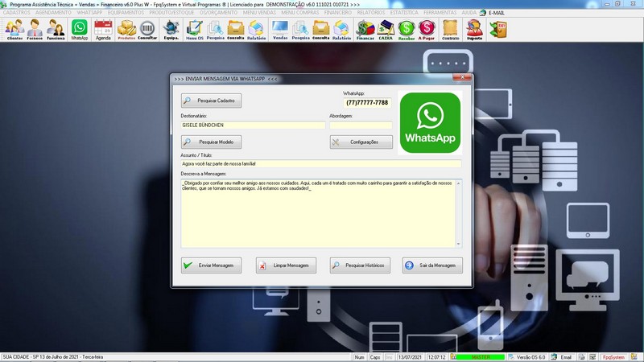Open the FINANCEIRO menu
This screenshot has height=362, width=644.
337,13
